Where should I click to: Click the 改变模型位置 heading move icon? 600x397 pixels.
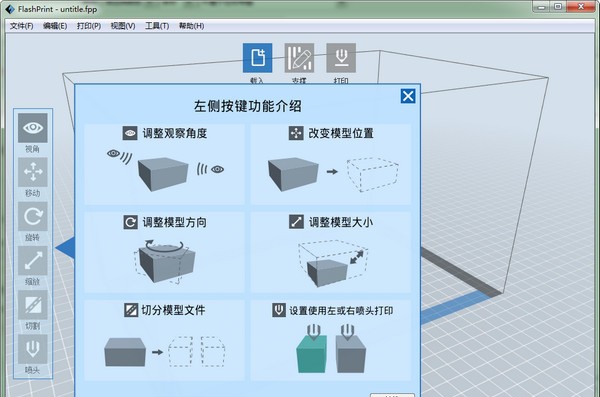coord(296,133)
